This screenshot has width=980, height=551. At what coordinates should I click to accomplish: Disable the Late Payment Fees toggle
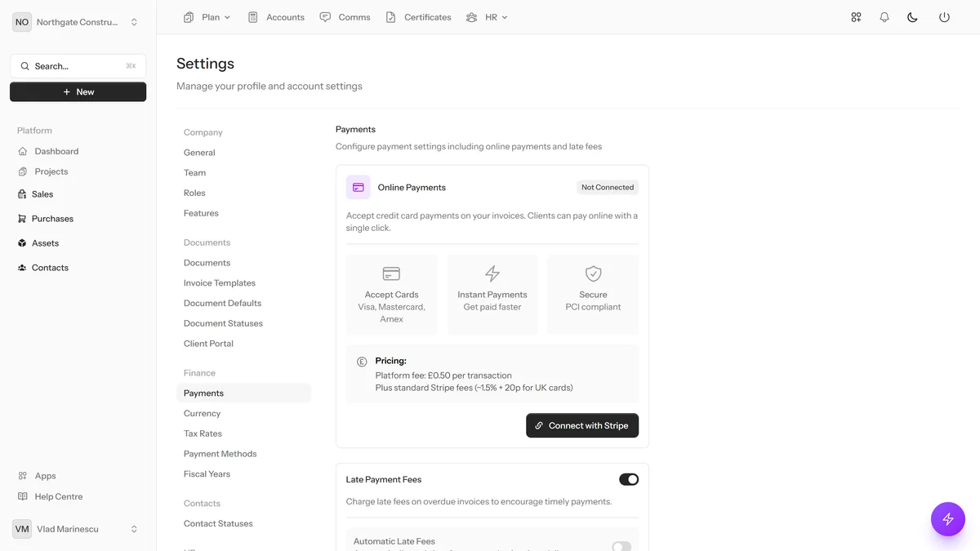[629, 479]
